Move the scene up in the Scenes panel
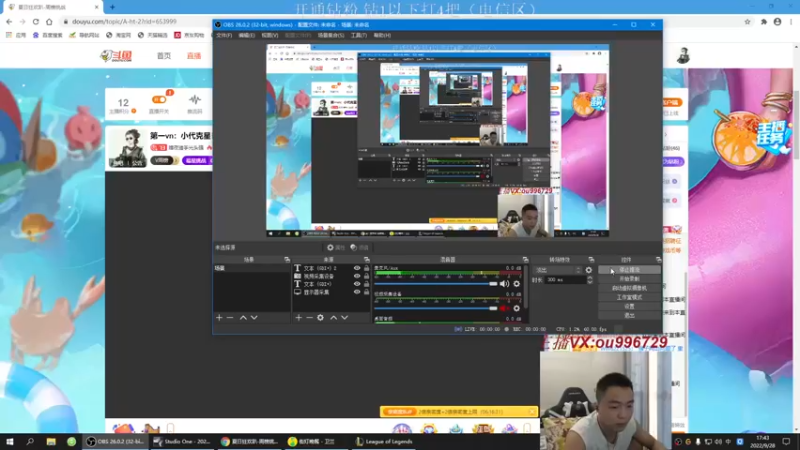The image size is (800, 450). pyautogui.click(x=243, y=317)
